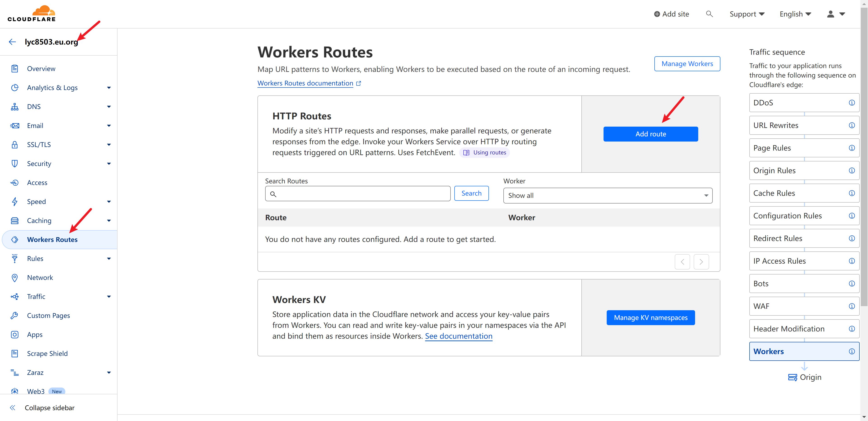Click the Redirect Rules info icon
The image size is (868, 421).
click(x=851, y=238)
